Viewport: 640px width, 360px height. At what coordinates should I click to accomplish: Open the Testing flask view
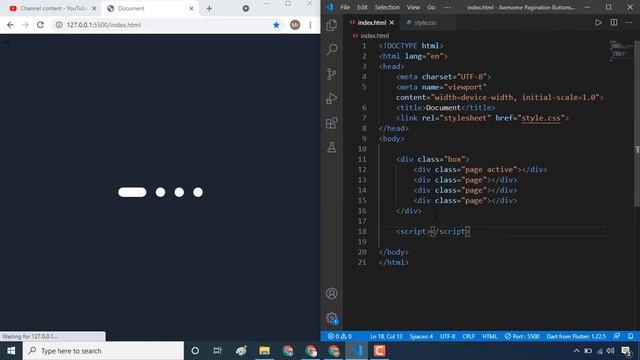(x=331, y=147)
